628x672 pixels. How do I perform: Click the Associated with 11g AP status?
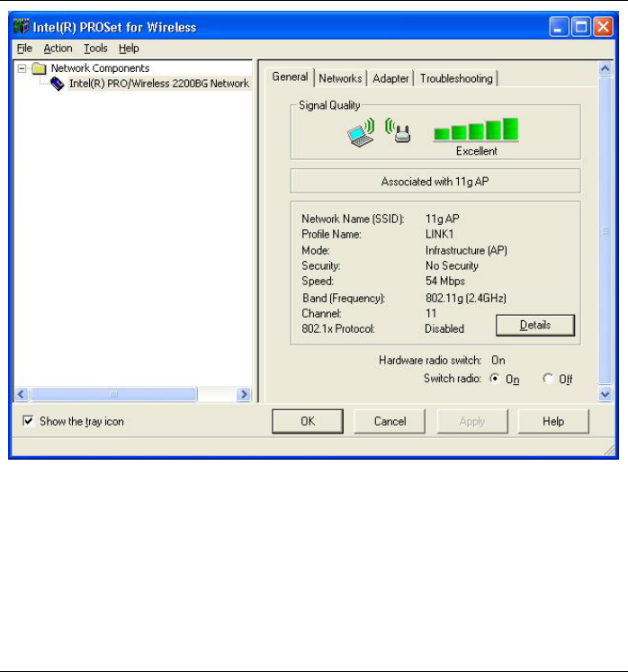(x=435, y=182)
